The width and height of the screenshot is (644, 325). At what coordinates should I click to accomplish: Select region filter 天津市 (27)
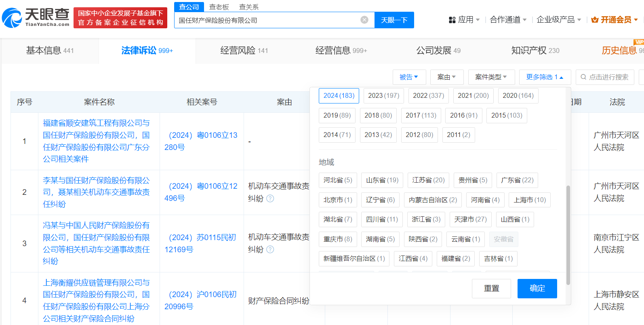coord(470,219)
